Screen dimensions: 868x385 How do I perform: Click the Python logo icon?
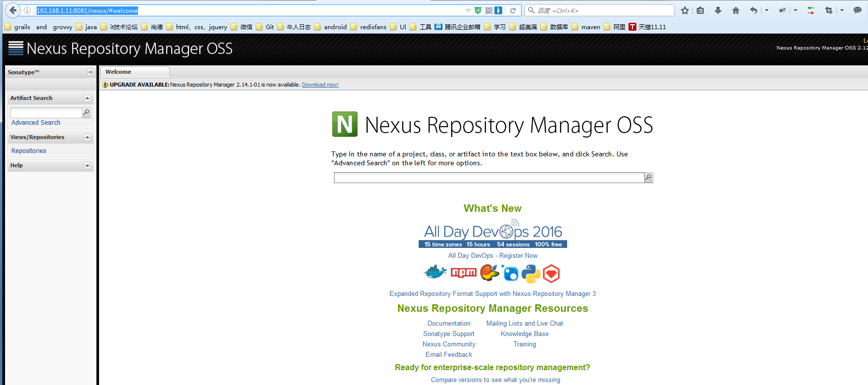click(x=530, y=274)
